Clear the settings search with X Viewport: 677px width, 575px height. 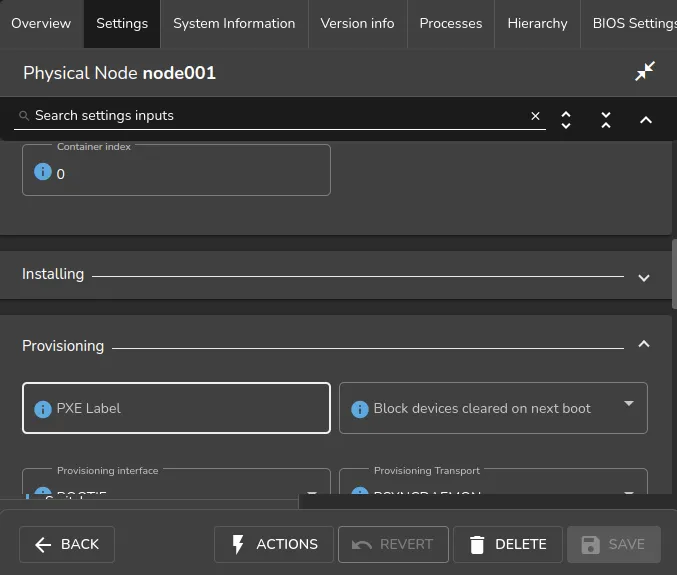(x=535, y=116)
